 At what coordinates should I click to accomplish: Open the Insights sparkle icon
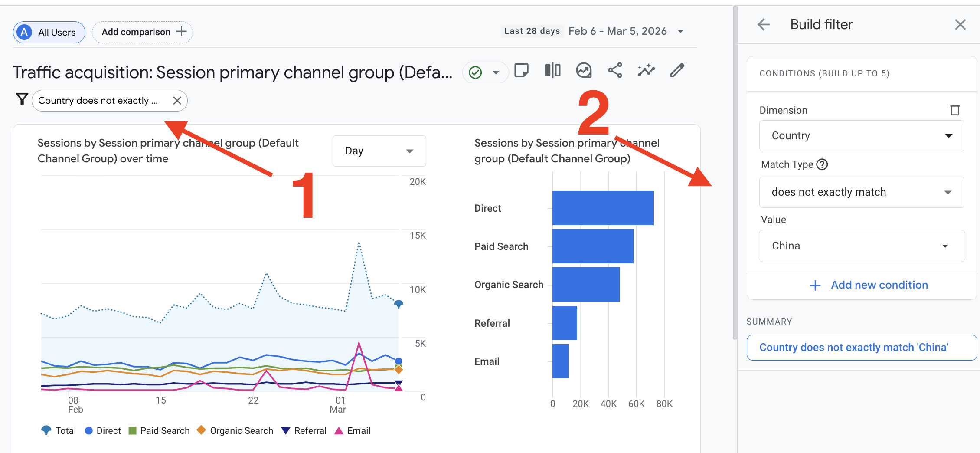click(x=646, y=70)
